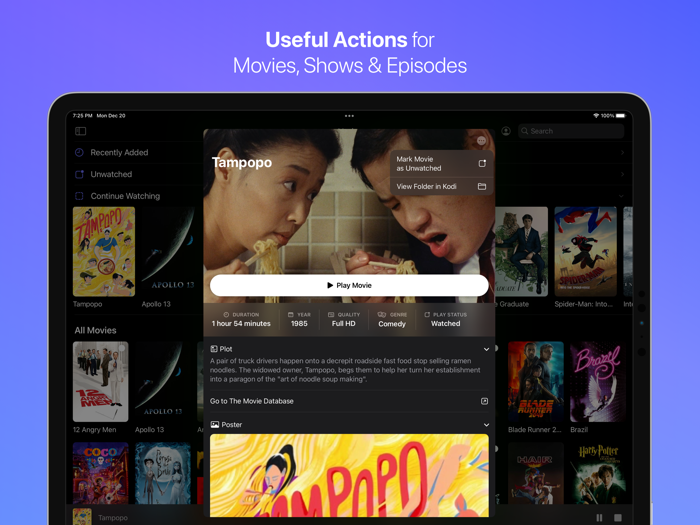700x525 pixels.
Task: Click the external link icon for Movie Database
Action: tap(484, 401)
